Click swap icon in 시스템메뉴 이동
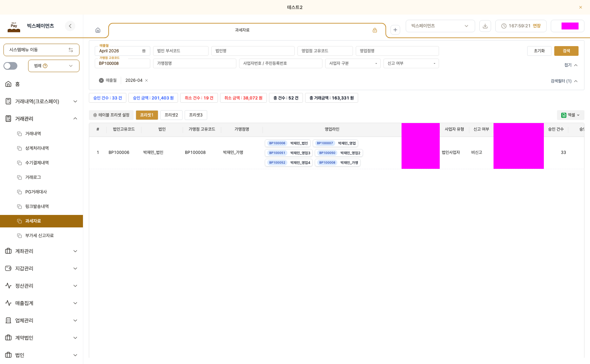590x364 pixels. click(71, 50)
